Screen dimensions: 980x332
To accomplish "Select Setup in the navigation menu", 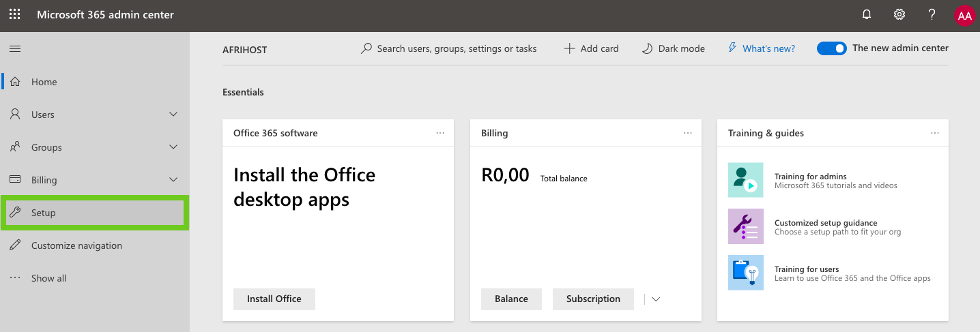I will 44,213.
